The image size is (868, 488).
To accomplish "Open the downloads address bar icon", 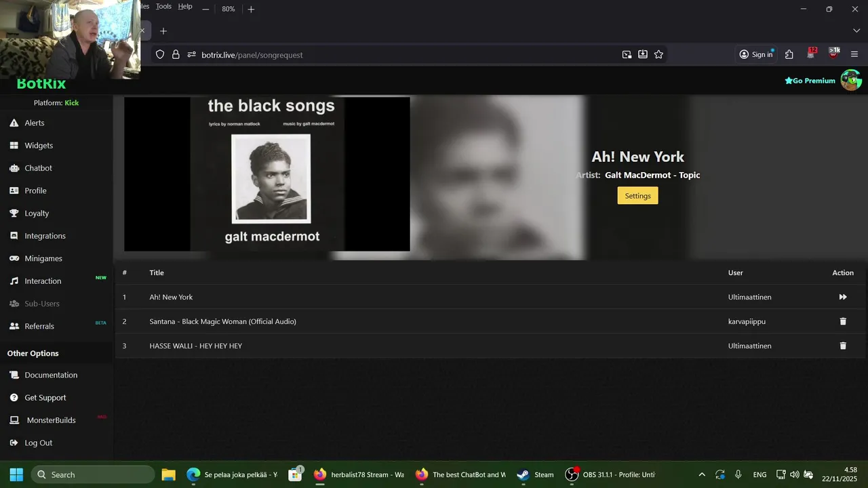I will [x=642, y=54].
